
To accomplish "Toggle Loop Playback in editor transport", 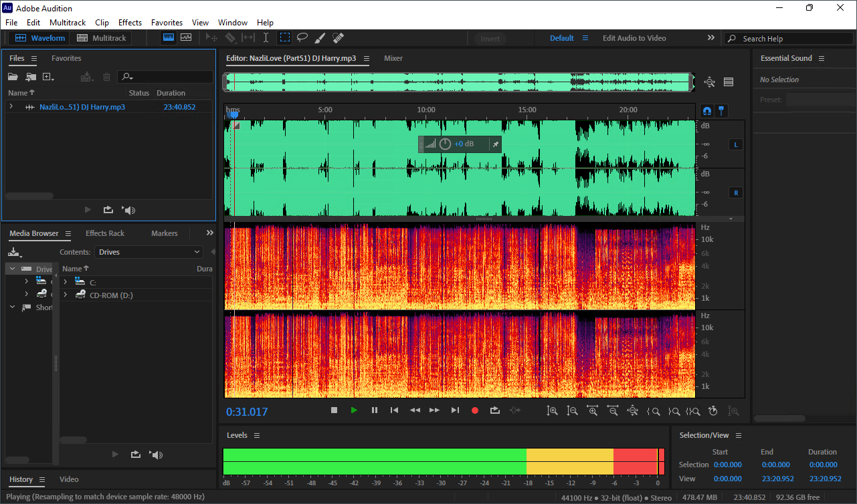I will click(495, 410).
